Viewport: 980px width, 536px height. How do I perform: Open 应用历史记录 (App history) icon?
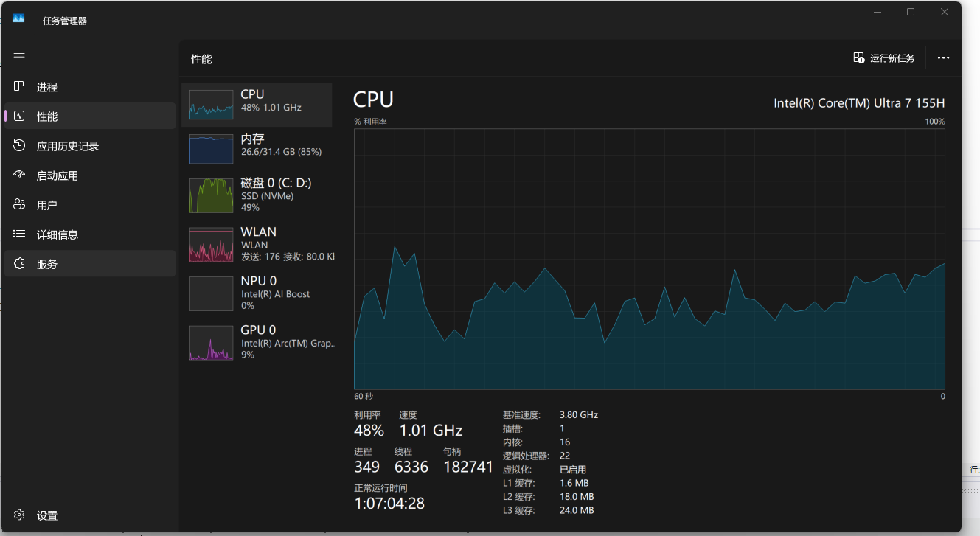[x=20, y=146]
